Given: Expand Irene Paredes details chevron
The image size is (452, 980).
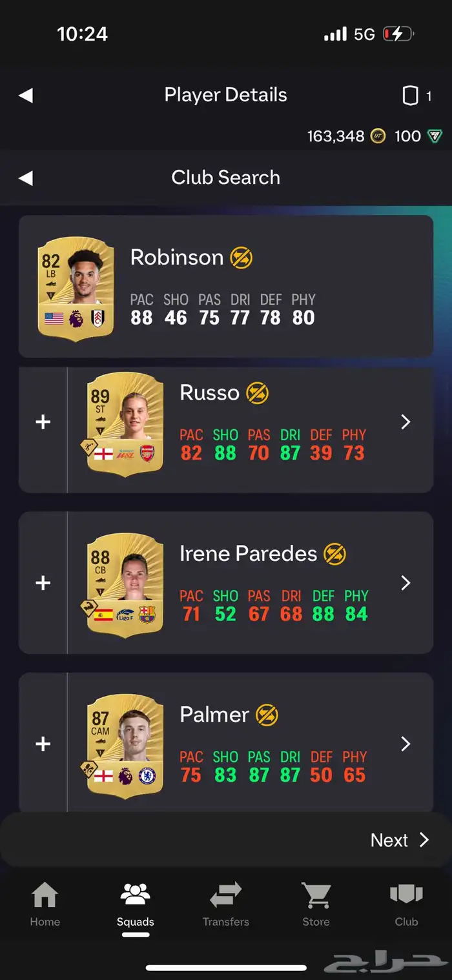Looking at the screenshot, I should [x=406, y=583].
